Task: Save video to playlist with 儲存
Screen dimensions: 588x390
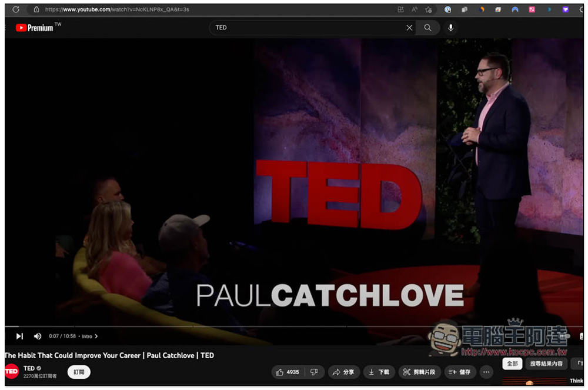Action: point(460,372)
